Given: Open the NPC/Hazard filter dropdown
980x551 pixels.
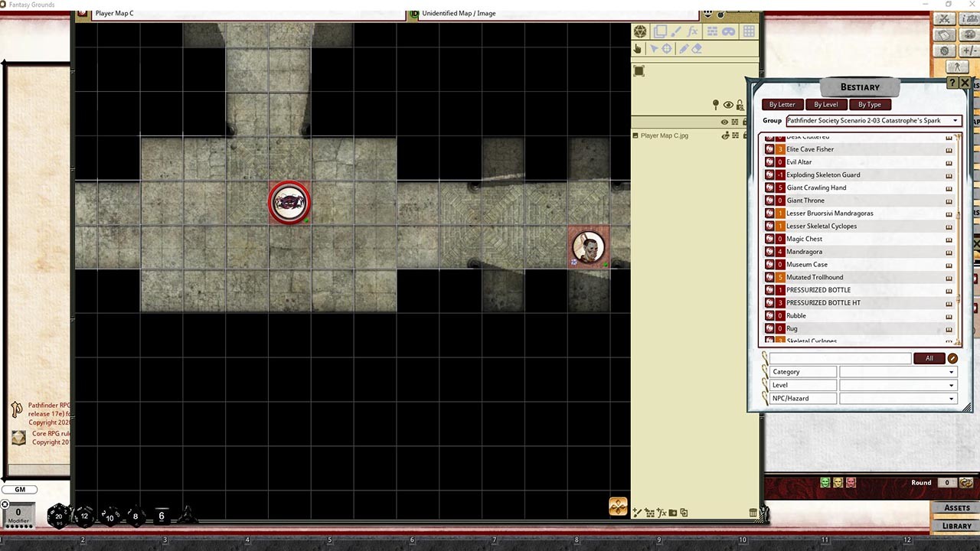Looking at the screenshot, I should (x=950, y=398).
